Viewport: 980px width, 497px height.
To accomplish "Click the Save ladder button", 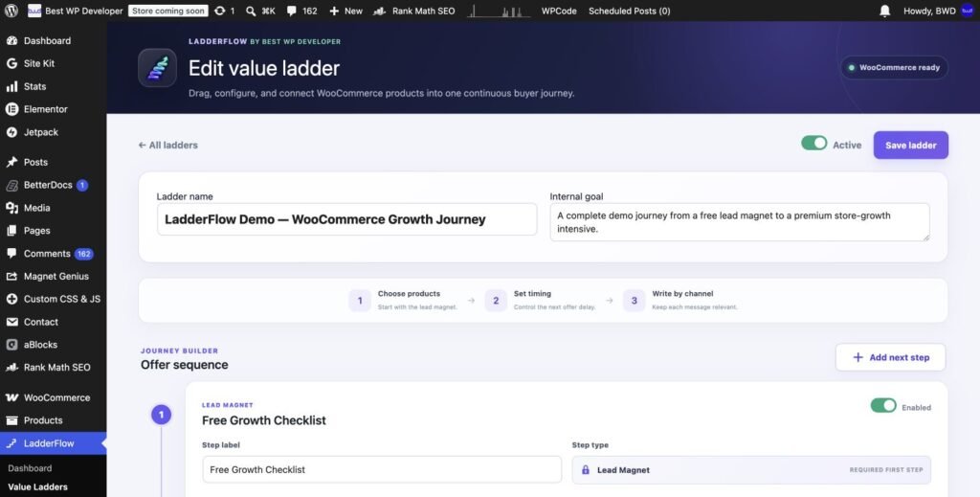I will [911, 145].
